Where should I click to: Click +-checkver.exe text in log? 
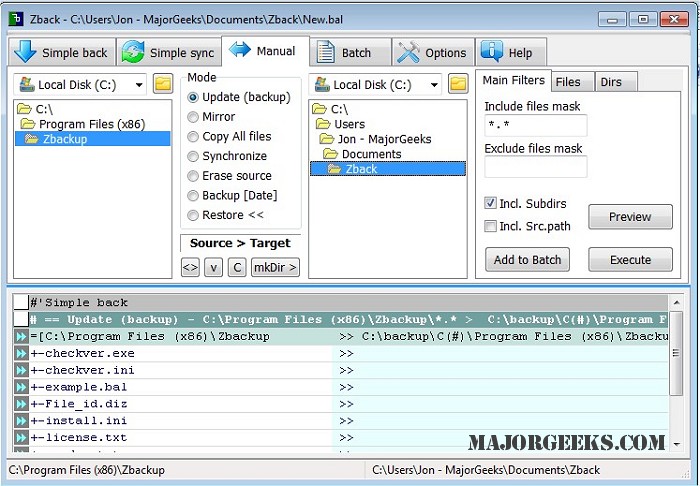83,353
